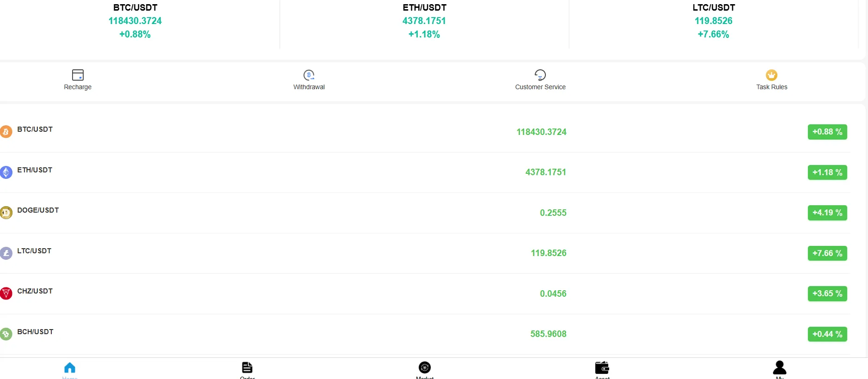Go to the Home tab
The width and height of the screenshot is (868, 379).
70,368
